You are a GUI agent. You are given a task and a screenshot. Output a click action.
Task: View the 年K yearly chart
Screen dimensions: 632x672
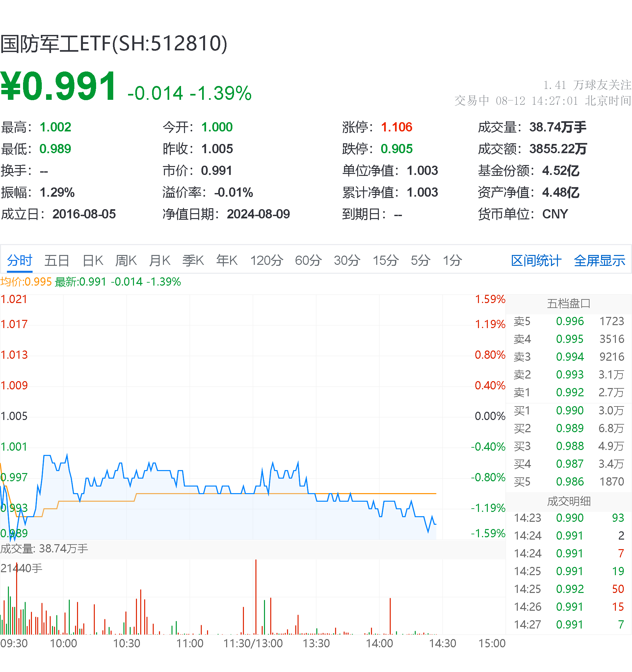pos(227,261)
